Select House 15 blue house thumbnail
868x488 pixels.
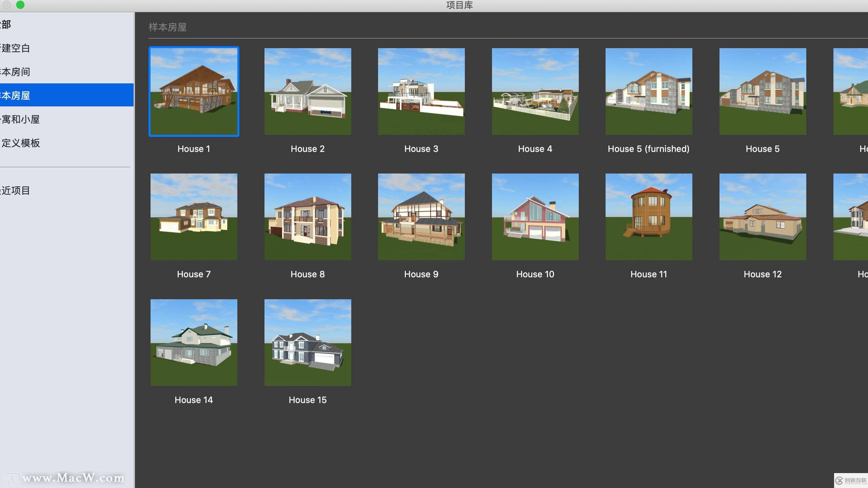[308, 342]
